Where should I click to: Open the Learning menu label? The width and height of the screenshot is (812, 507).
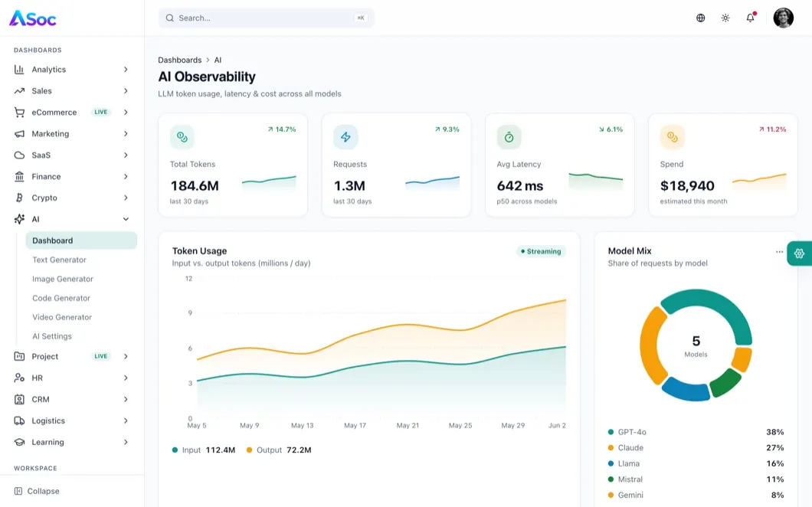coord(47,442)
